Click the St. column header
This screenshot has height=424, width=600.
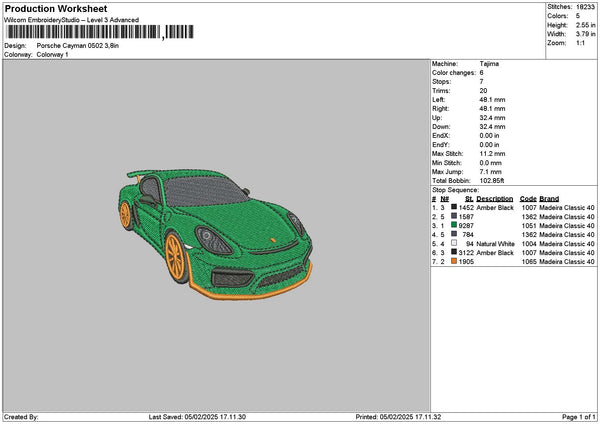point(468,198)
